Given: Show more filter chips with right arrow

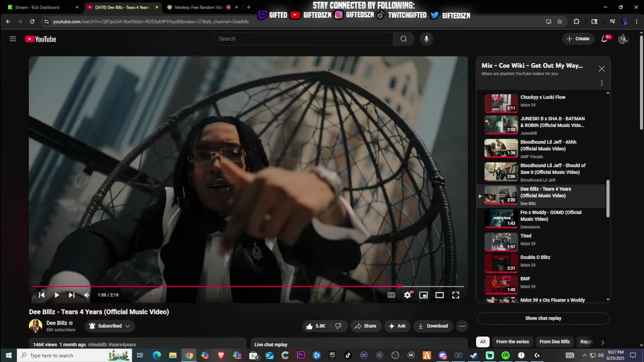Looking at the screenshot, I should (x=603, y=342).
